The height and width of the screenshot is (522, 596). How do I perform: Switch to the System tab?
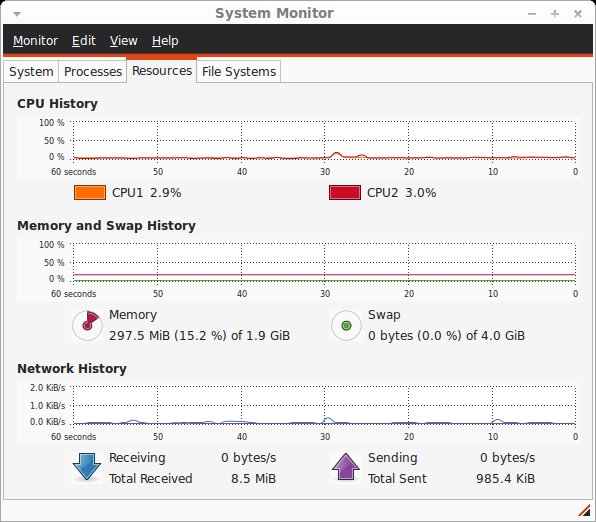click(x=31, y=71)
